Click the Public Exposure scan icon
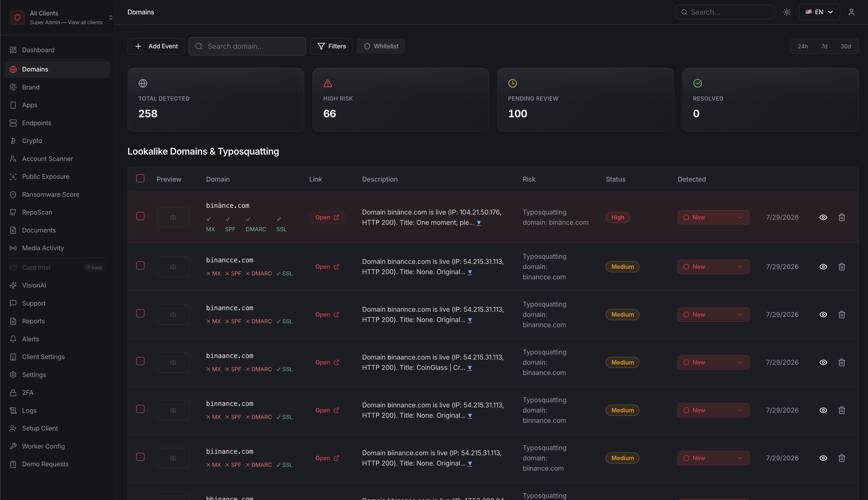This screenshot has width=868, height=500. [13, 176]
